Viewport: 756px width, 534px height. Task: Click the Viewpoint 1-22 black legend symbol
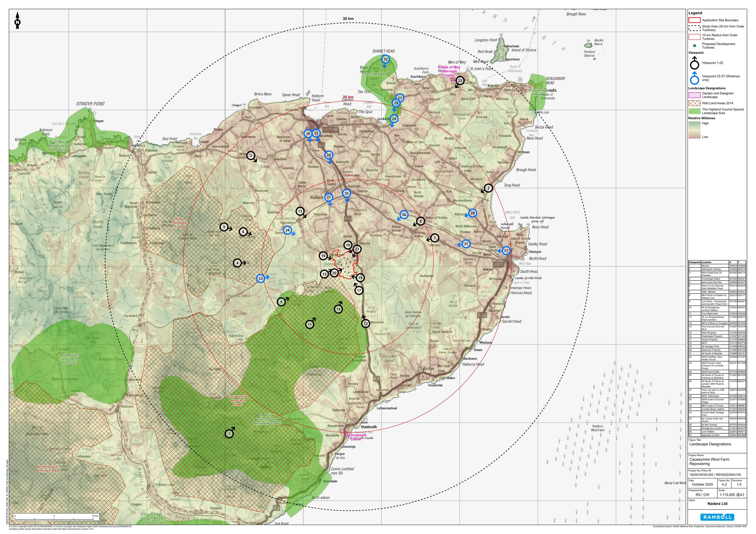pyautogui.click(x=694, y=63)
